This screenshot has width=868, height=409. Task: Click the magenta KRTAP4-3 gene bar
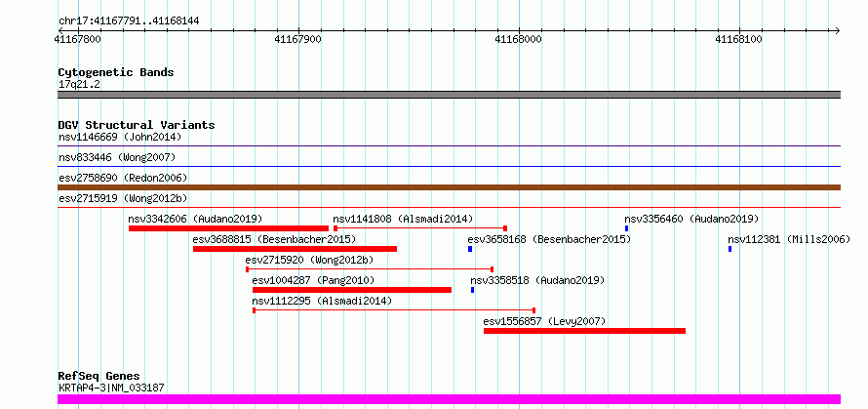(449, 399)
